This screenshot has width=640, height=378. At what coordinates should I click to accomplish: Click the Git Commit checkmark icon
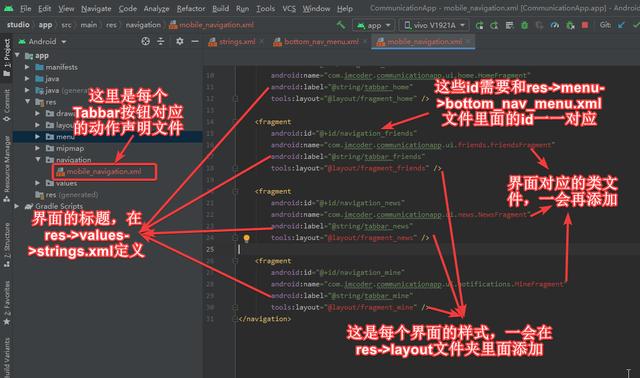click(636, 25)
